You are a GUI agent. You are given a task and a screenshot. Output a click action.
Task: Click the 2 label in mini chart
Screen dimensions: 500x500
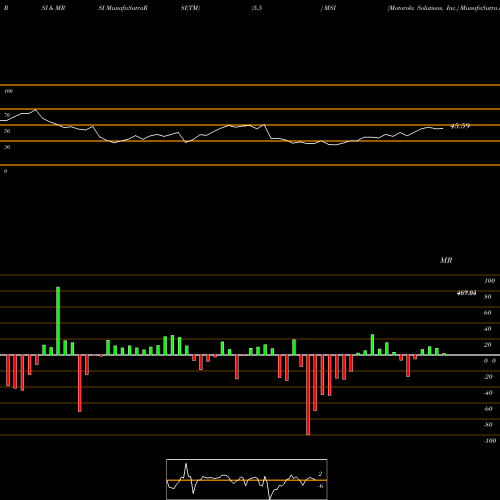point(320,474)
